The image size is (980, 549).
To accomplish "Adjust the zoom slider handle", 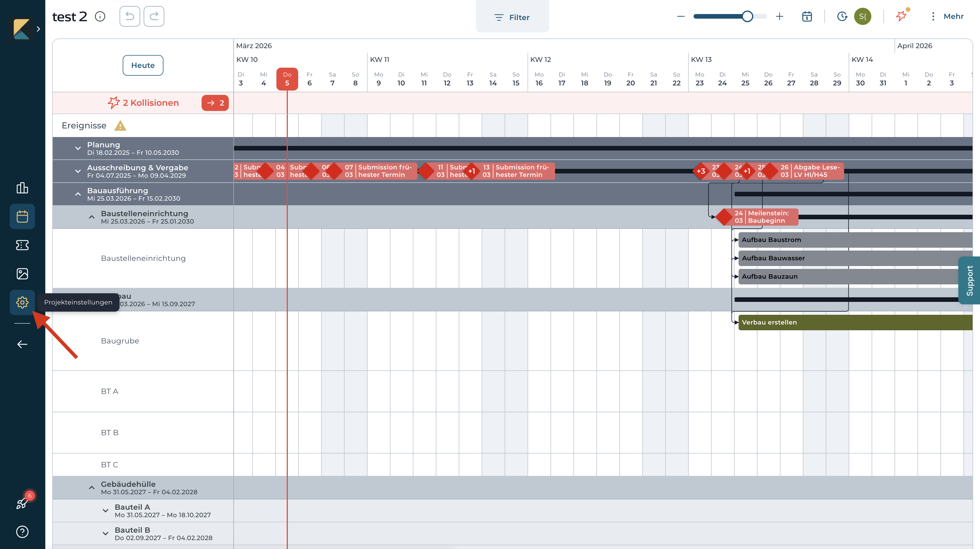I will tap(747, 16).
